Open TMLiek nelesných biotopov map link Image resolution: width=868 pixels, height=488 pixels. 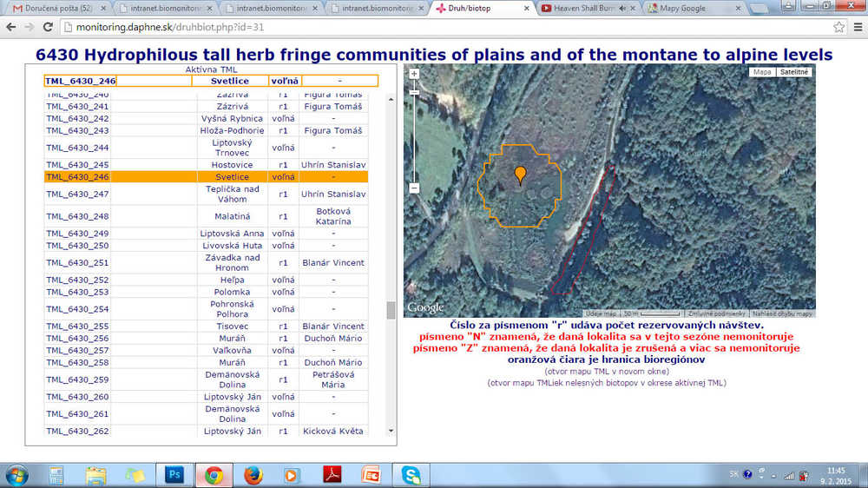coord(607,383)
